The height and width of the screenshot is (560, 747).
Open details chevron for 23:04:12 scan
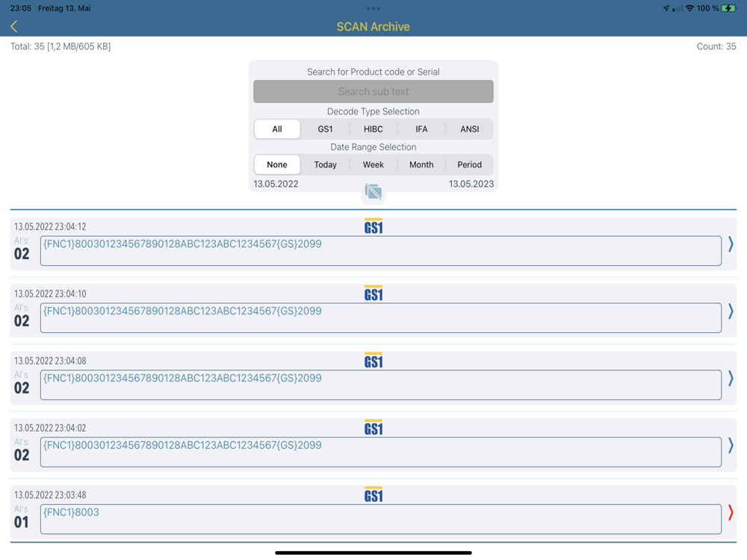click(x=731, y=244)
